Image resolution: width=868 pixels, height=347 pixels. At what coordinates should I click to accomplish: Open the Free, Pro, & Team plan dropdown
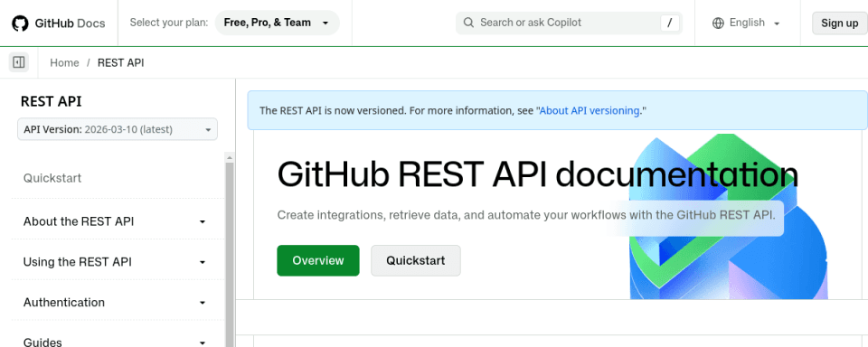277,23
